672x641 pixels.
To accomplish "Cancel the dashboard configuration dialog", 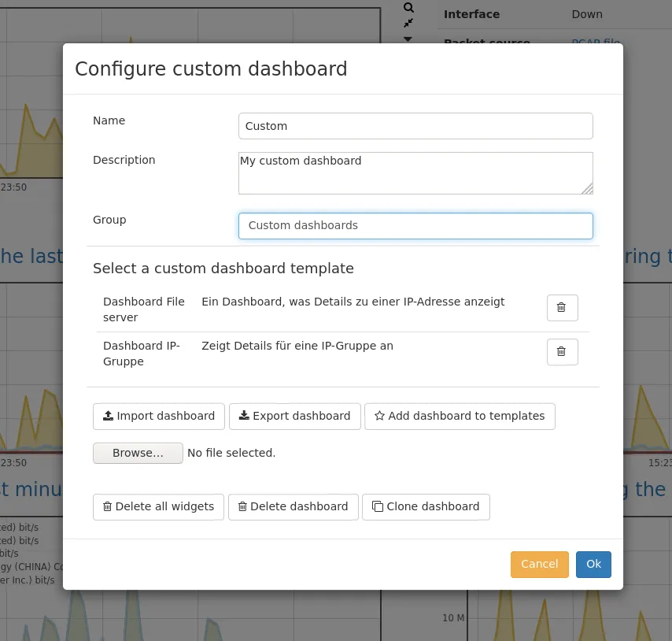I will point(539,564).
